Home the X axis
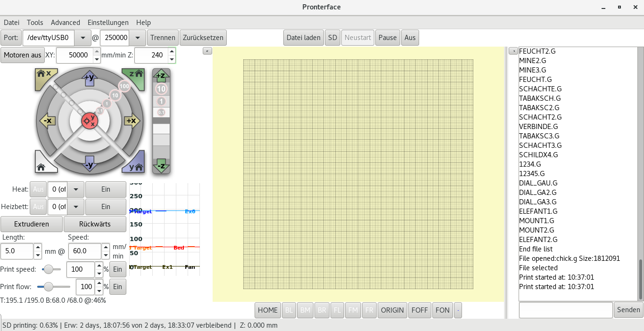This screenshot has width=644, height=331. coord(44,76)
